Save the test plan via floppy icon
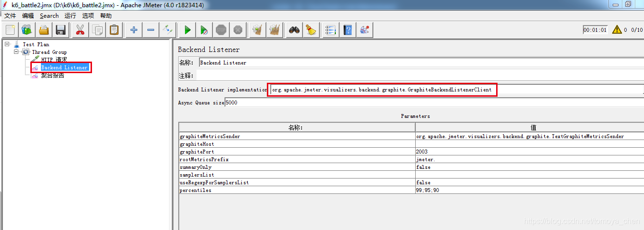The height and width of the screenshot is (230, 644). [61, 30]
